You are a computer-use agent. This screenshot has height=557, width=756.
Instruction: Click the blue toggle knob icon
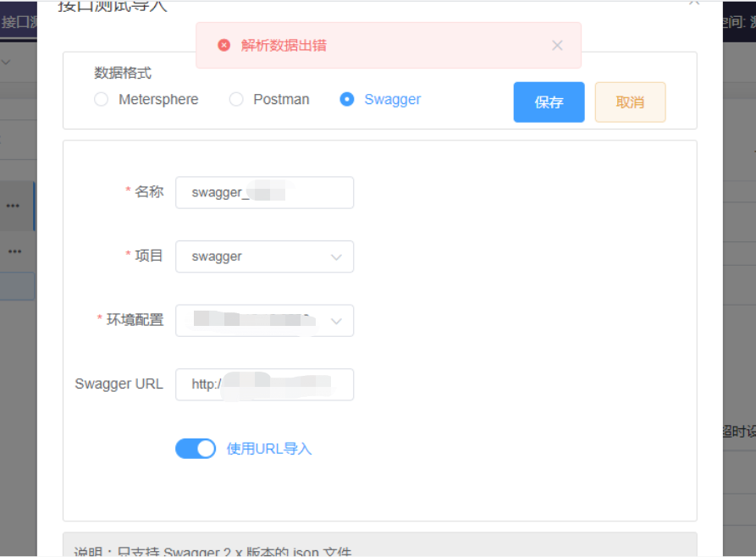(x=205, y=448)
